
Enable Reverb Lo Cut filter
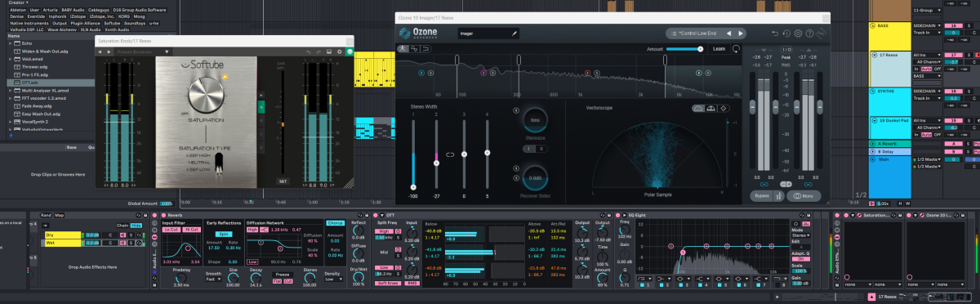171,230
